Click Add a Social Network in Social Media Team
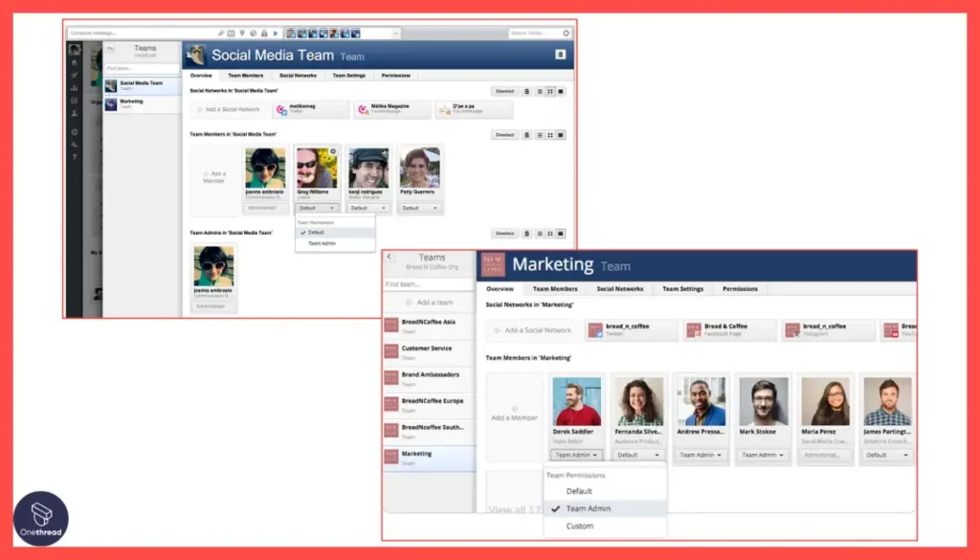Screen dimensions: 980x560 click(230, 109)
